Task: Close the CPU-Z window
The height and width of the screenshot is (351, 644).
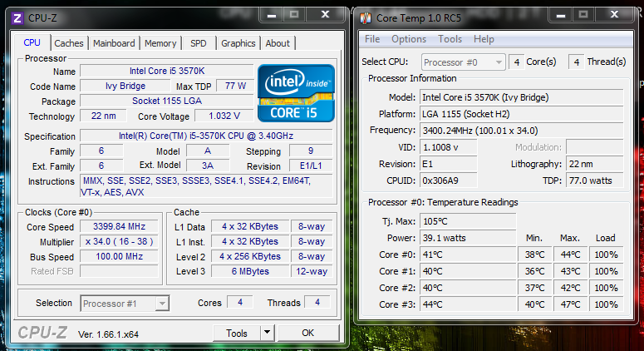Action: (x=325, y=15)
